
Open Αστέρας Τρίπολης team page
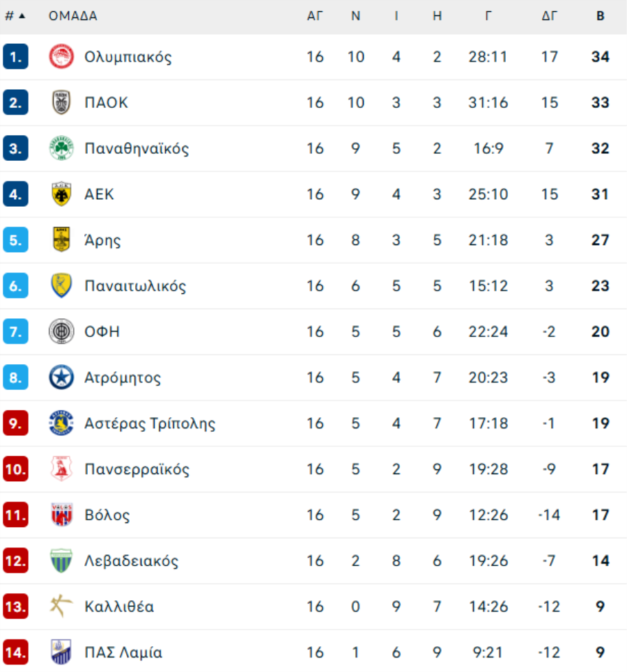(x=150, y=423)
